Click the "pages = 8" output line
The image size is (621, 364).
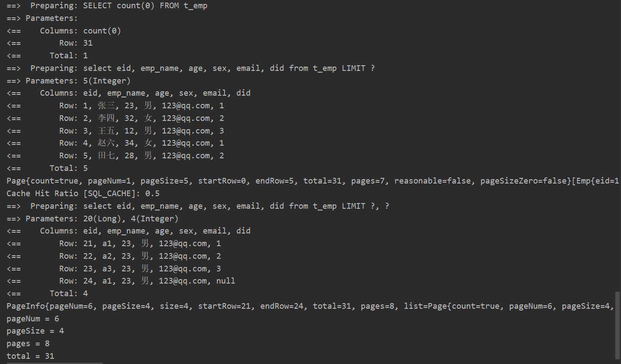point(28,344)
